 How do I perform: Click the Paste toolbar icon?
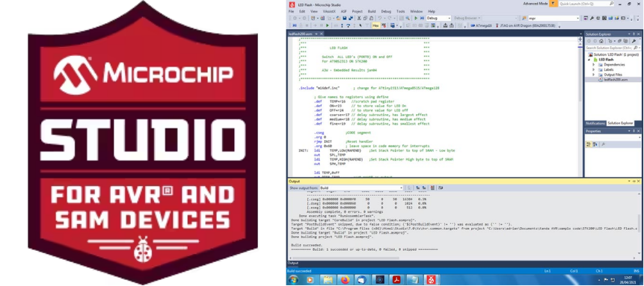pyautogui.click(x=371, y=18)
